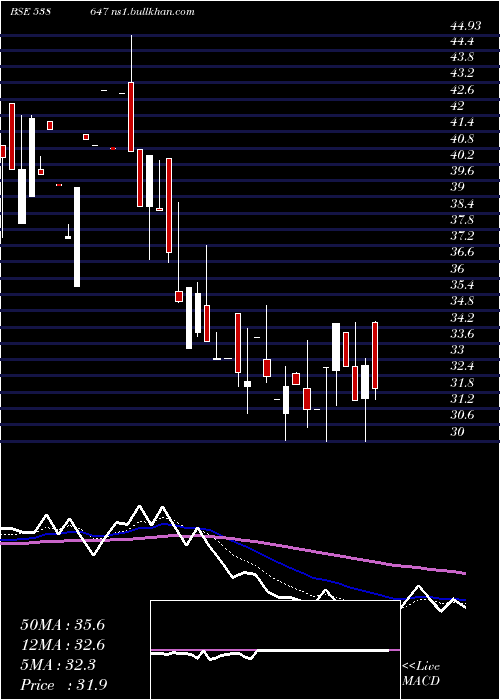Screen dimensions: 500x700
Task: Select the 36.6 price axis label
Action: pos(462,252)
